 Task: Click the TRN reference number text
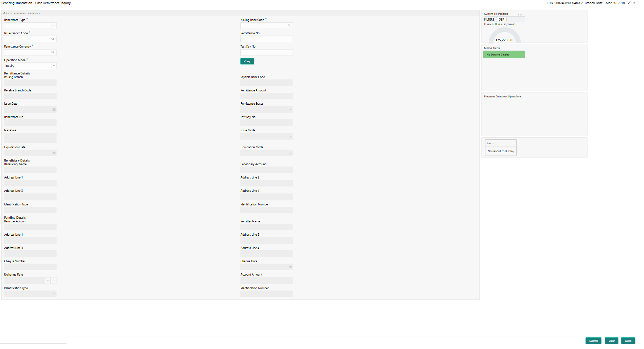(x=565, y=3)
